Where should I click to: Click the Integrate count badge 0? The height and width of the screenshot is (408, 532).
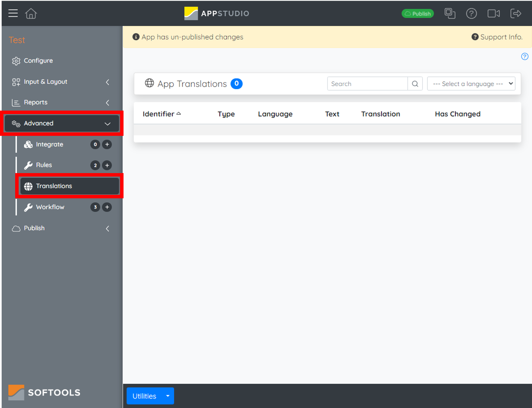click(x=95, y=145)
